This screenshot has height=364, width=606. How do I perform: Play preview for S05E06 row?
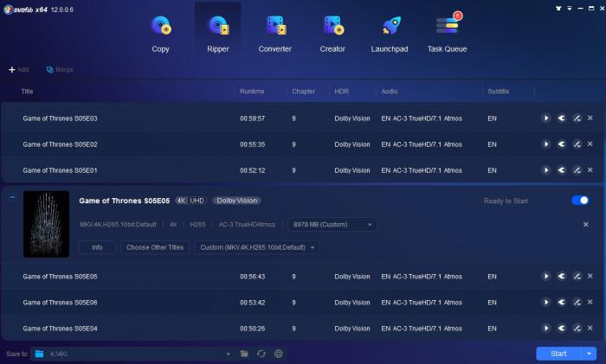point(546,302)
